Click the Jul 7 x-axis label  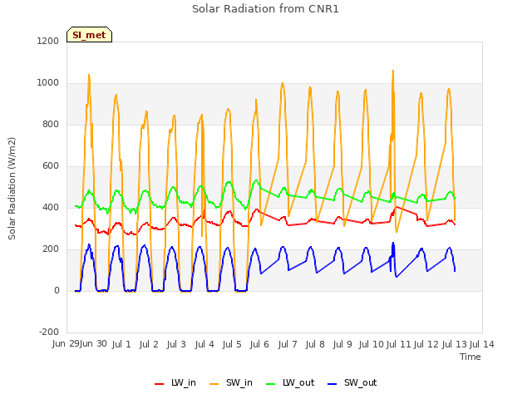pyautogui.click(x=288, y=344)
